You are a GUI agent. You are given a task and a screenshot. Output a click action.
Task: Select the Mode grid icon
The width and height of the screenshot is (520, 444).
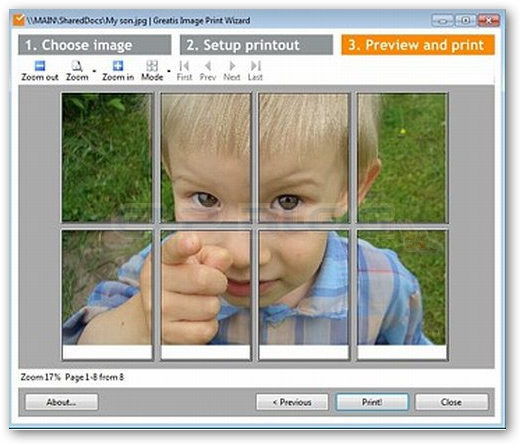coord(152,66)
